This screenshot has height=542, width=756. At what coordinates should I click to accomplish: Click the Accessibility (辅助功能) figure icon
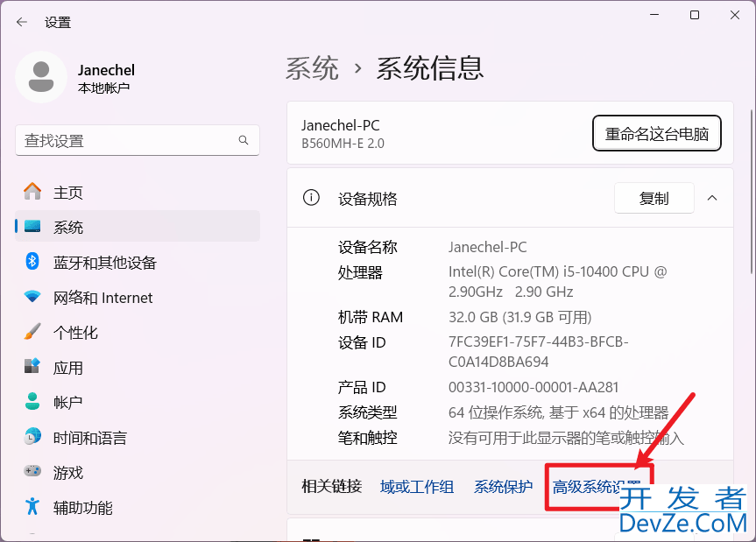(32, 506)
